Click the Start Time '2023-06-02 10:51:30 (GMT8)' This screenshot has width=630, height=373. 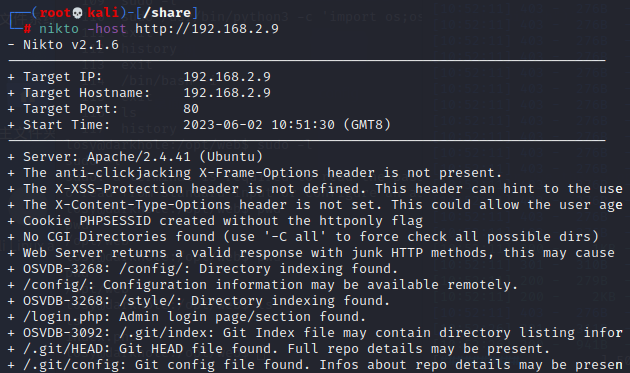[x=287, y=125]
